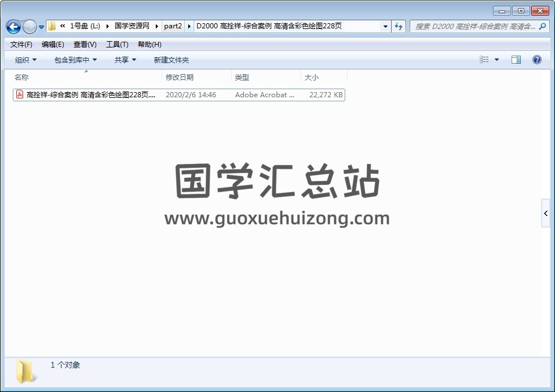555x392 pixels.
Task: Create a folder with 新建文件夹
Action: pyautogui.click(x=171, y=60)
